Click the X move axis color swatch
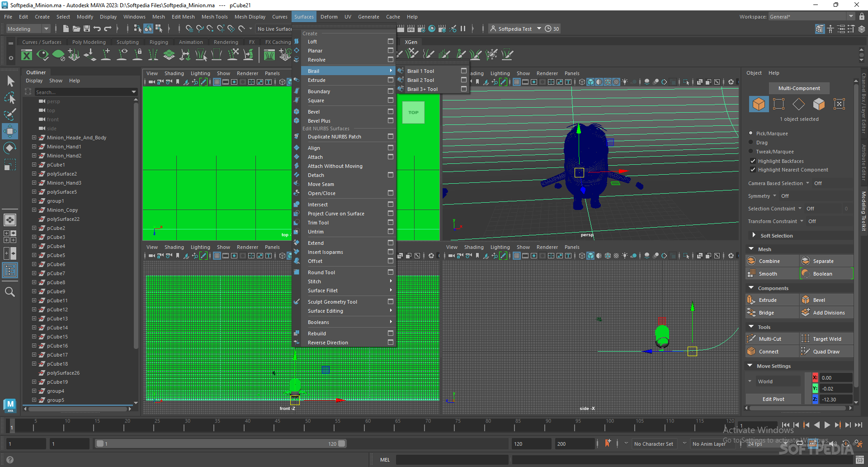 tap(815, 378)
